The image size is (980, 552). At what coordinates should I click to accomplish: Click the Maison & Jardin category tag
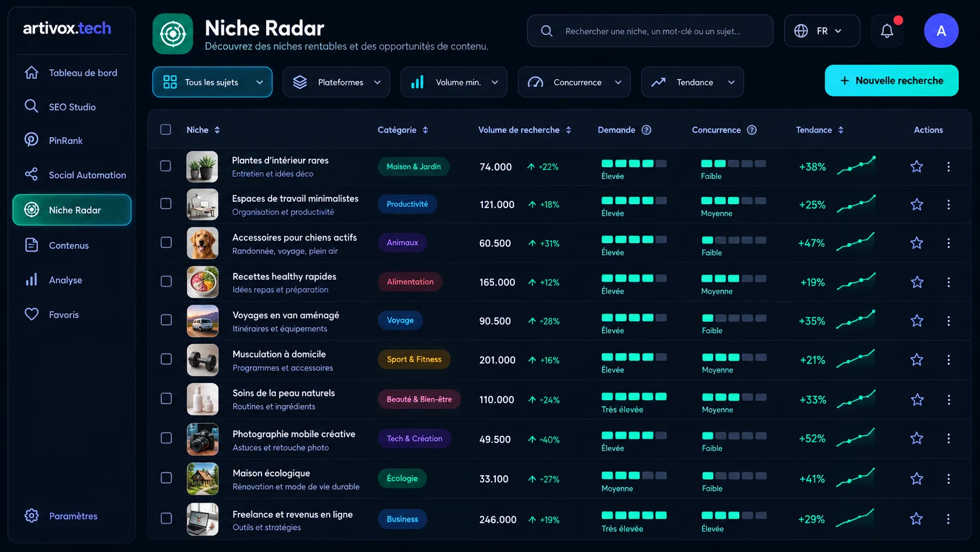(414, 167)
